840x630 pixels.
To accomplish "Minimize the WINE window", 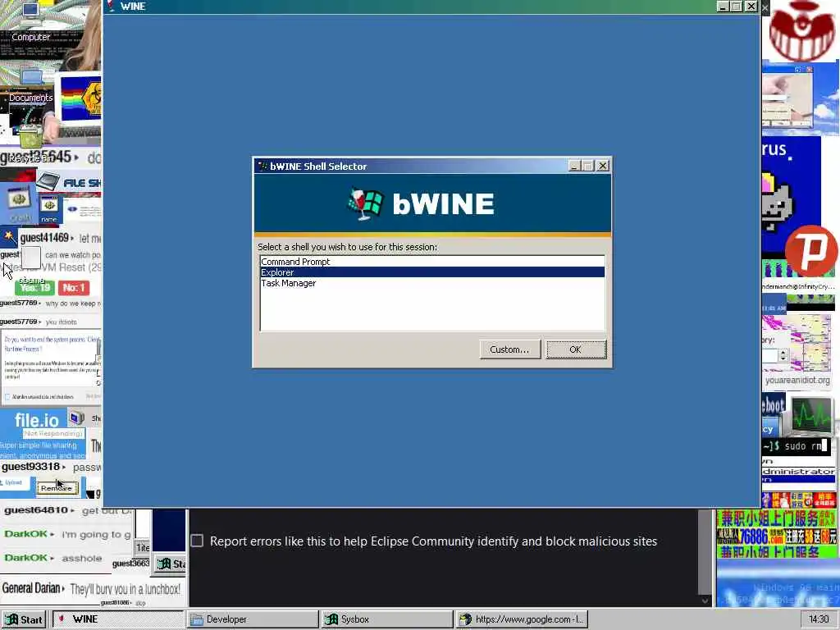I will click(723, 7).
